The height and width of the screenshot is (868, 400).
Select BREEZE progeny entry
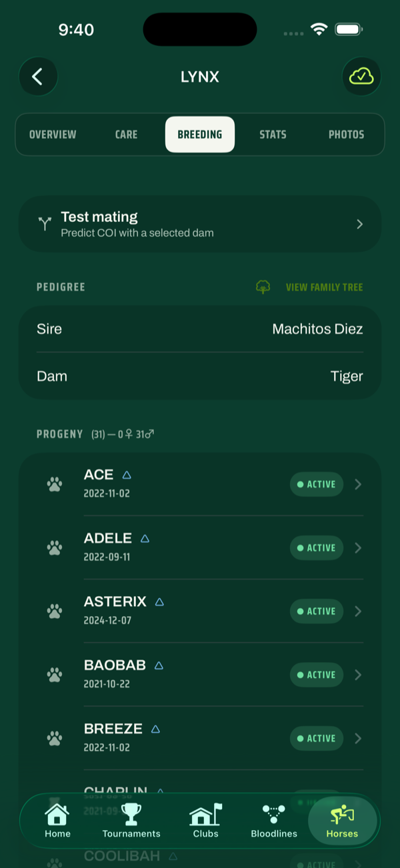(200, 738)
